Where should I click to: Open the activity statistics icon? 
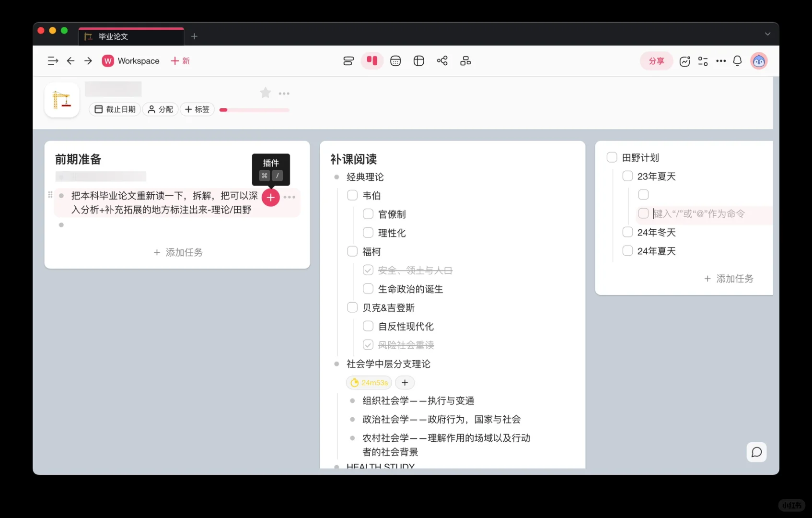[684, 61]
